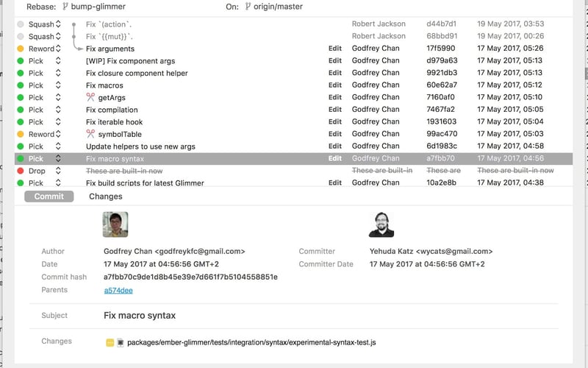Click Edit for 'Fix iterable hook' commit
The width and height of the screenshot is (588, 368).
click(335, 121)
